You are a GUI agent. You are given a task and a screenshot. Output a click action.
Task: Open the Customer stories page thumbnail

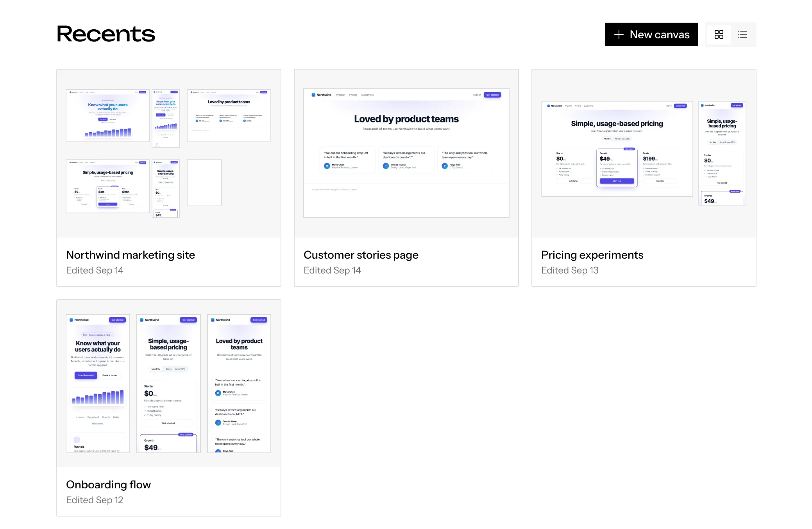(x=406, y=154)
